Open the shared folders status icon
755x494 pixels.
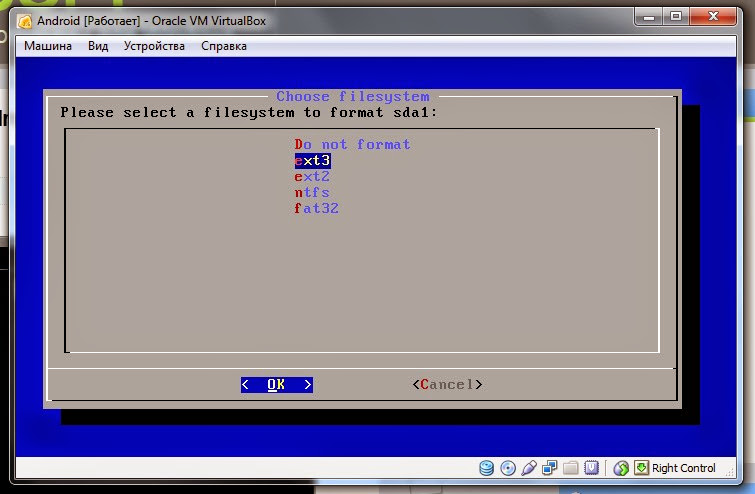tap(571, 468)
